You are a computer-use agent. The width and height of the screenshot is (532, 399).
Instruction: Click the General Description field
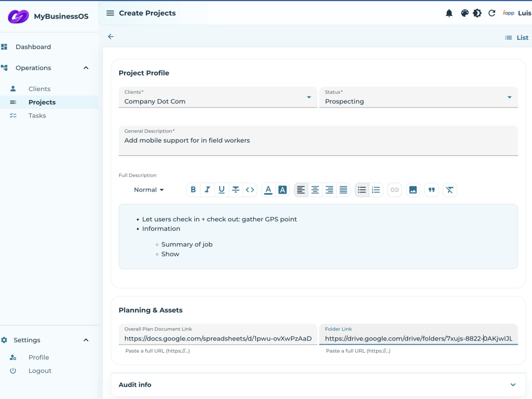tap(318, 141)
